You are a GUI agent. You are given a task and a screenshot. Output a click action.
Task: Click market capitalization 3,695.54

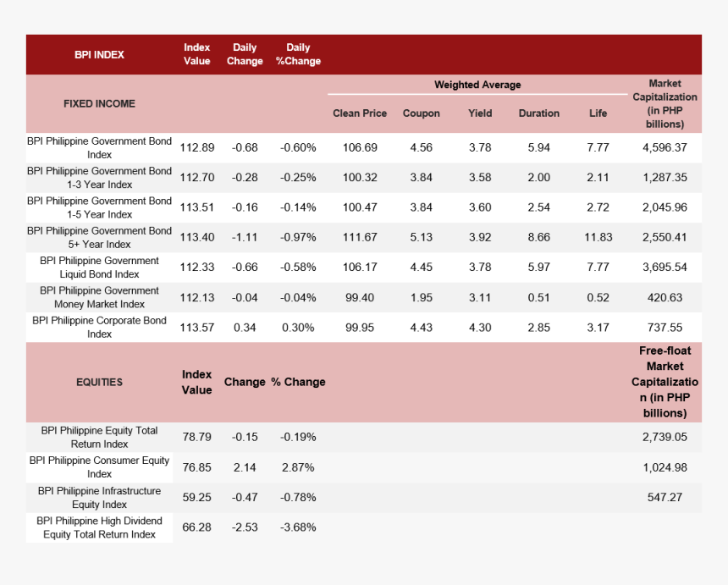665,267
